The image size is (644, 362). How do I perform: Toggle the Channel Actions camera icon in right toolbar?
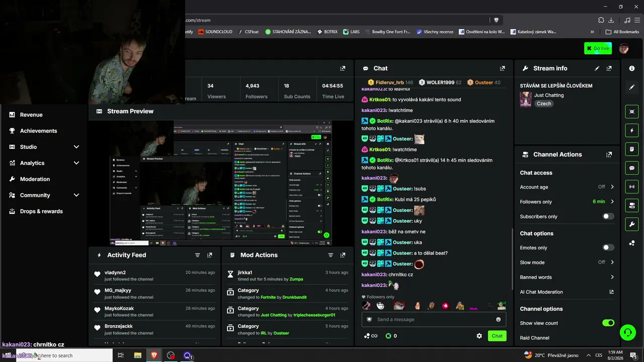point(632,205)
